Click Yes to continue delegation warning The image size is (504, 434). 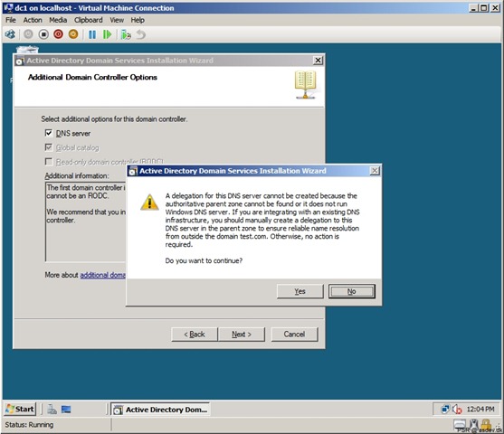[x=300, y=291]
